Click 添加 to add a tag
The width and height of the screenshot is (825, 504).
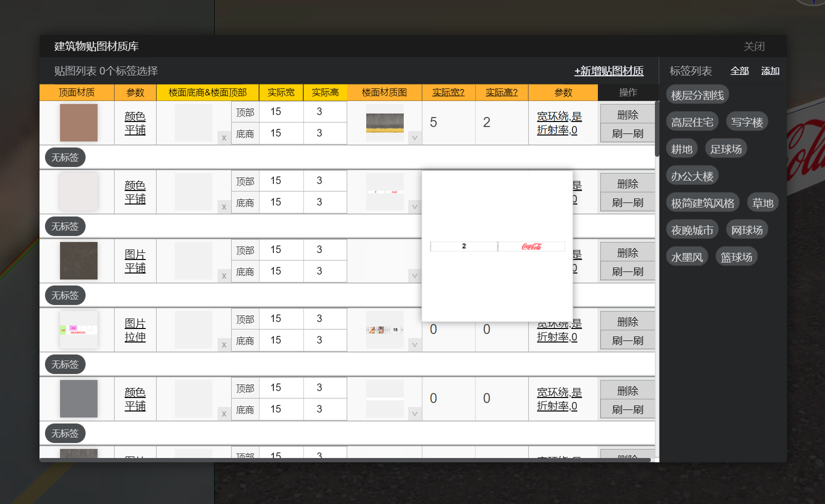pyautogui.click(x=770, y=71)
